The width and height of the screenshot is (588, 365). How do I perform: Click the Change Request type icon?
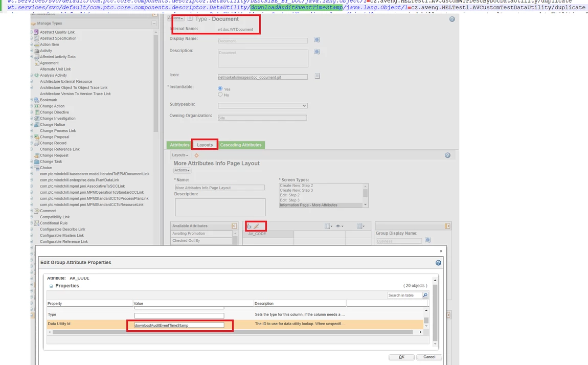36,155
